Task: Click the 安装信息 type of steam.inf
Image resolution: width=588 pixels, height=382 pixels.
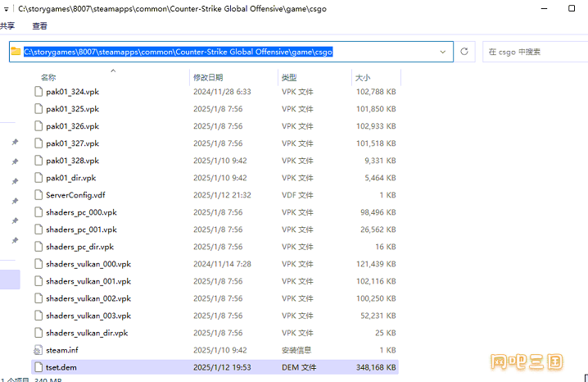Action: (296, 351)
